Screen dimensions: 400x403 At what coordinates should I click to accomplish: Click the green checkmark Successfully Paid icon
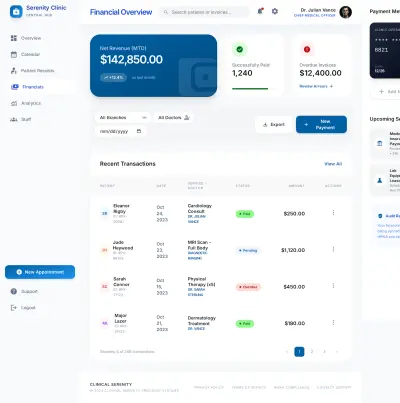pyautogui.click(x=240, y=49)
